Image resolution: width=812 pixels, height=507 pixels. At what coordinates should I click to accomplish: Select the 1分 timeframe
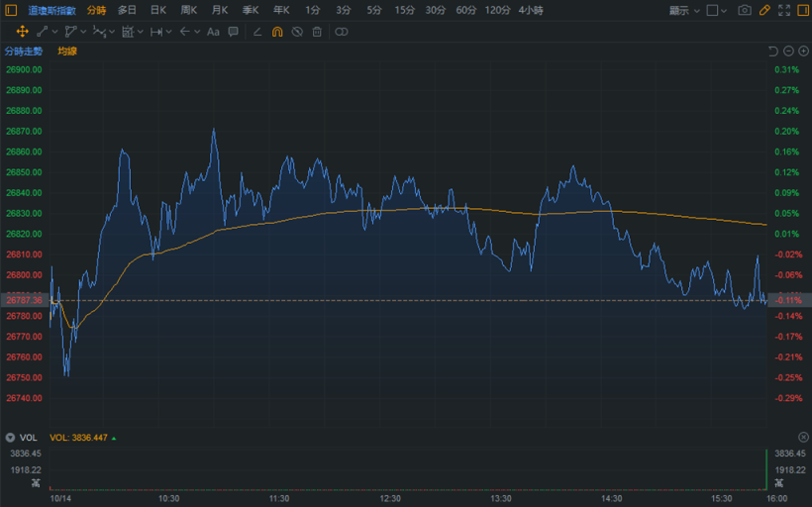point(312,10)
